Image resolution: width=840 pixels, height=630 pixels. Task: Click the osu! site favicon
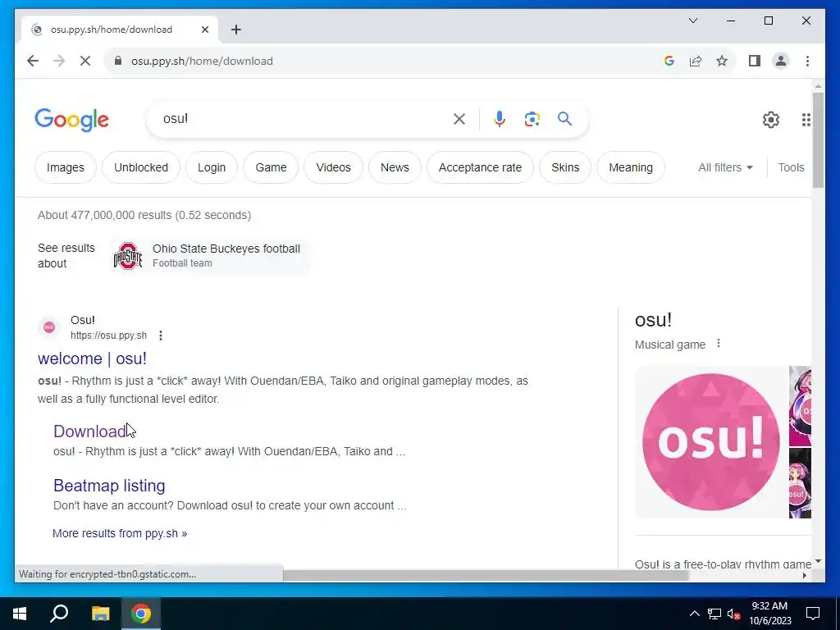point(48,327)
